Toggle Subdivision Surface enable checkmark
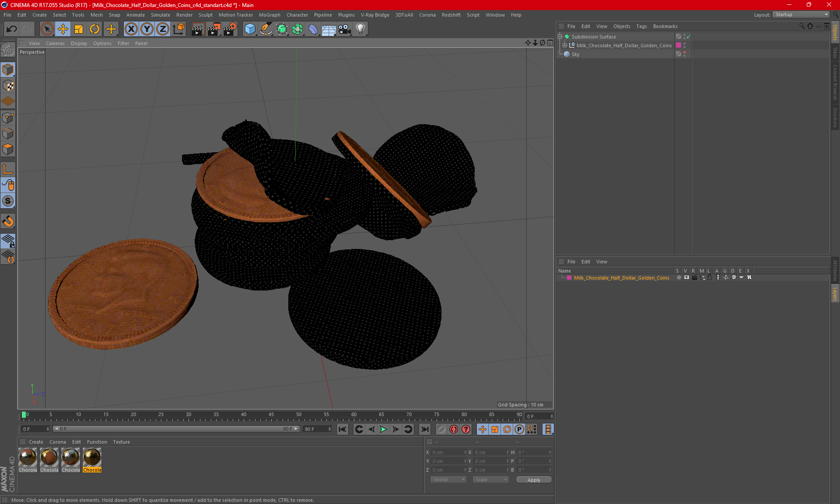The width and height of the screenshot is (840, 504). [689, 37]
